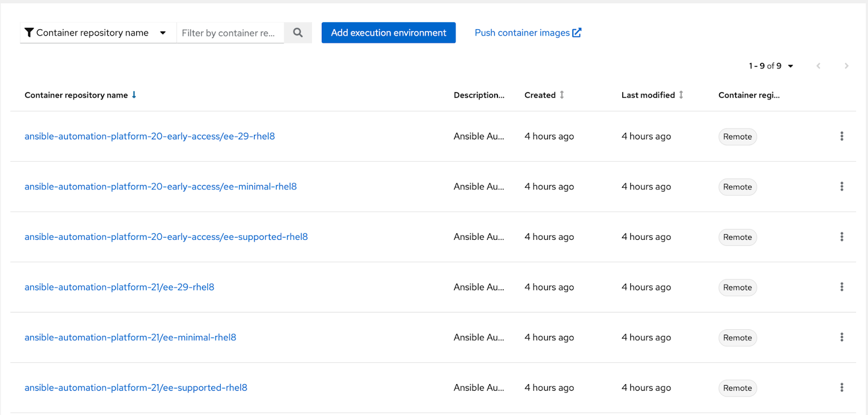Open kebab menu for platform-21/ee-supported-rhel8 row
This screenshot has width=868, height=415.
(x=841, y=387)
